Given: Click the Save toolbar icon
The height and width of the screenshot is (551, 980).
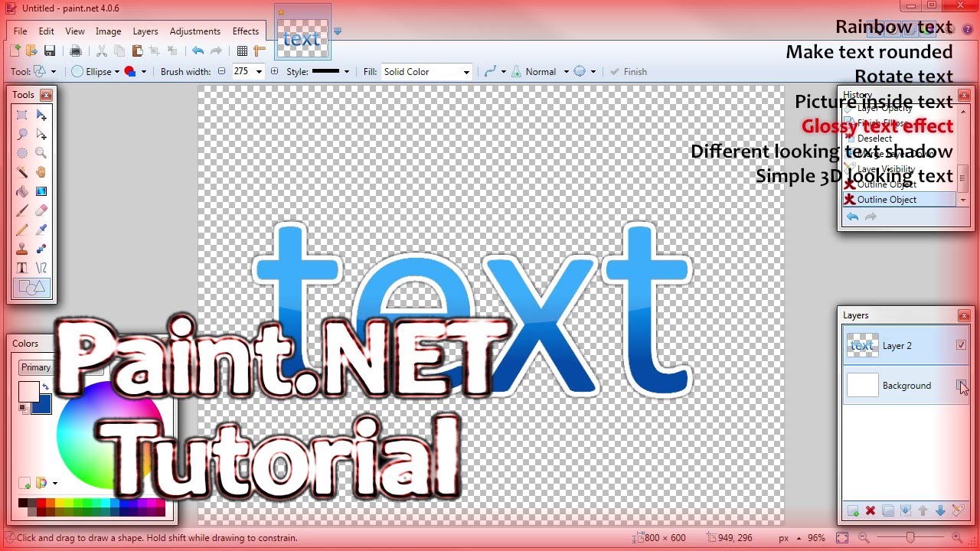Looking at the screenshot, I should (x=50, y=51).
